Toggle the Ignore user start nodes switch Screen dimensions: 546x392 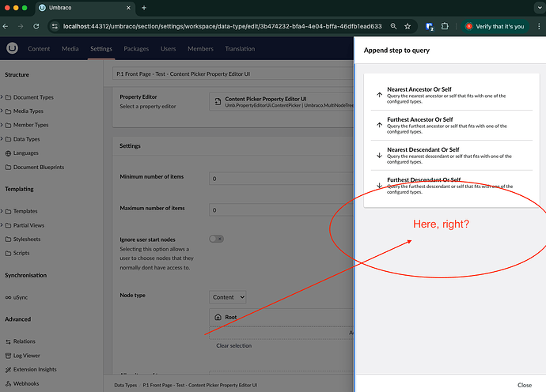point(216,239)
